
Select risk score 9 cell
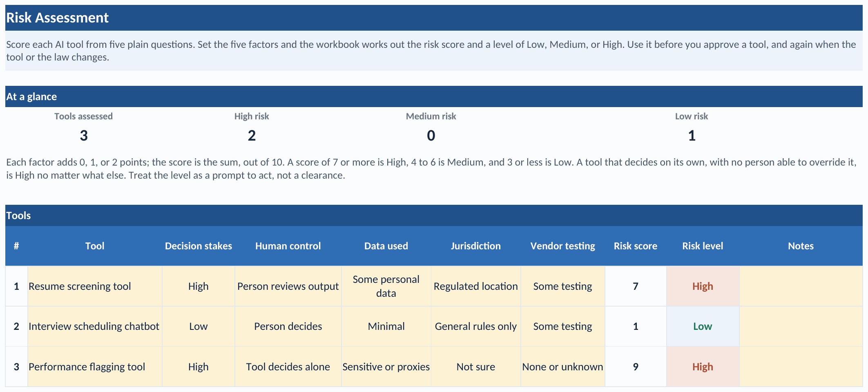pos(636,367)
